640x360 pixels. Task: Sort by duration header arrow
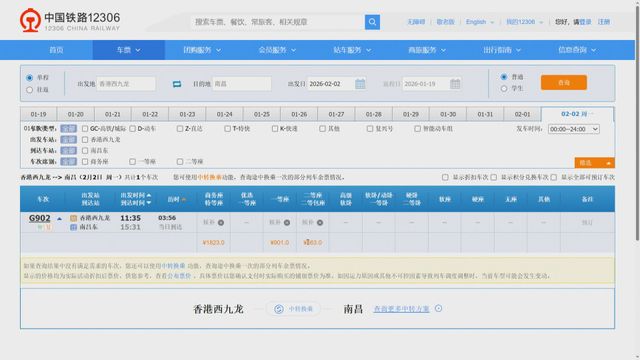(x=184, y=200)
